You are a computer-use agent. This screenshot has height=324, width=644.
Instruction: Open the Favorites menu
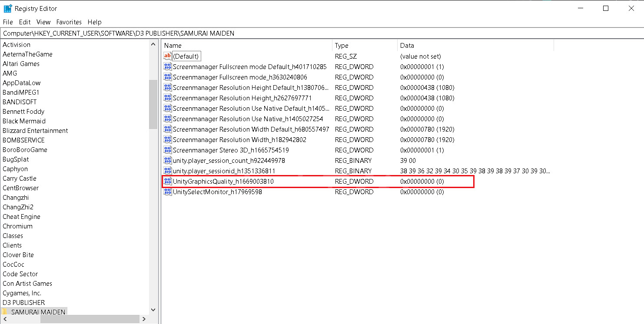[x=69, y=22]
